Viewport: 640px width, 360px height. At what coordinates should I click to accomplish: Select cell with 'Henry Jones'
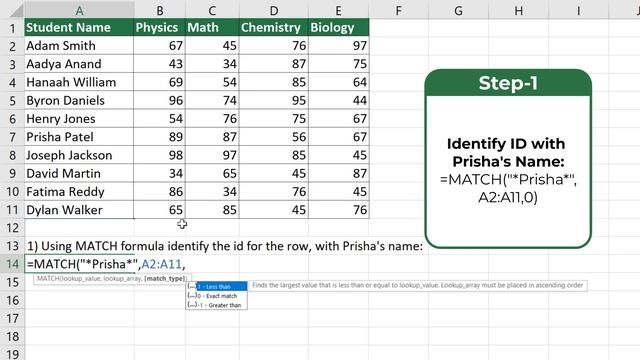(x=79, y=119)
